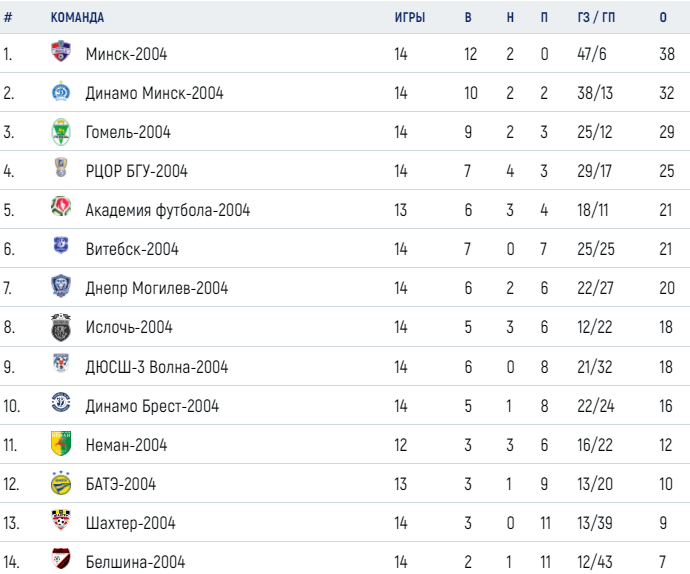
Task: Sort table by ИГРЫ column header
Action: point(410,18)
